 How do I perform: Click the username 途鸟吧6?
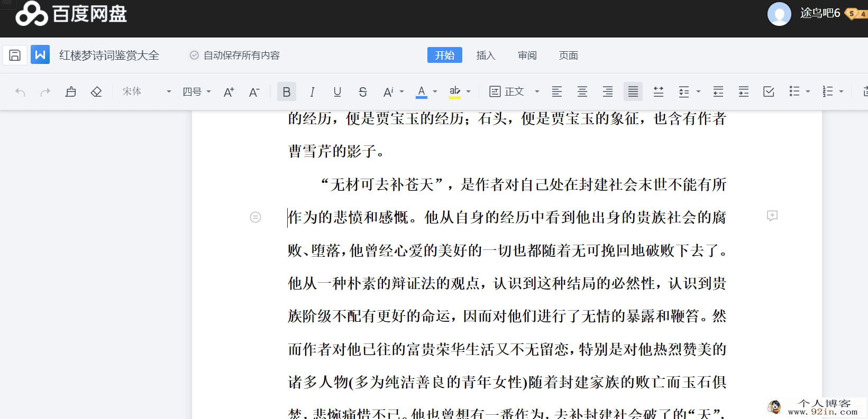pyautogui.click(x=820, y=13)
